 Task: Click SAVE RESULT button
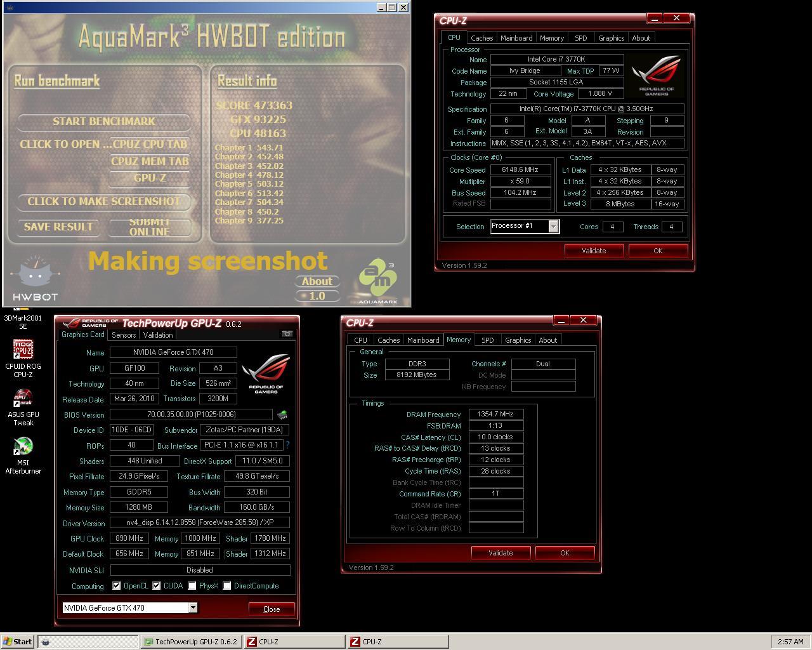coord(58,227)
